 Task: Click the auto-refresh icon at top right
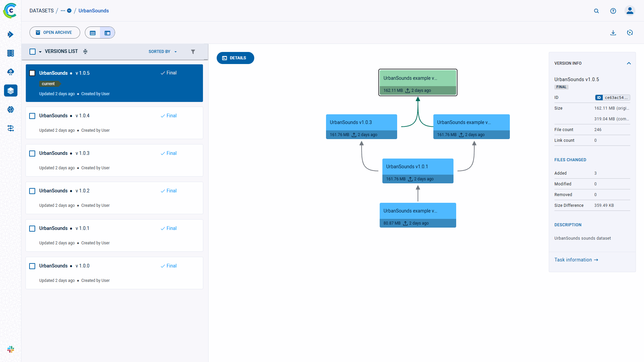pyautogui.click(x=630, y=33)
